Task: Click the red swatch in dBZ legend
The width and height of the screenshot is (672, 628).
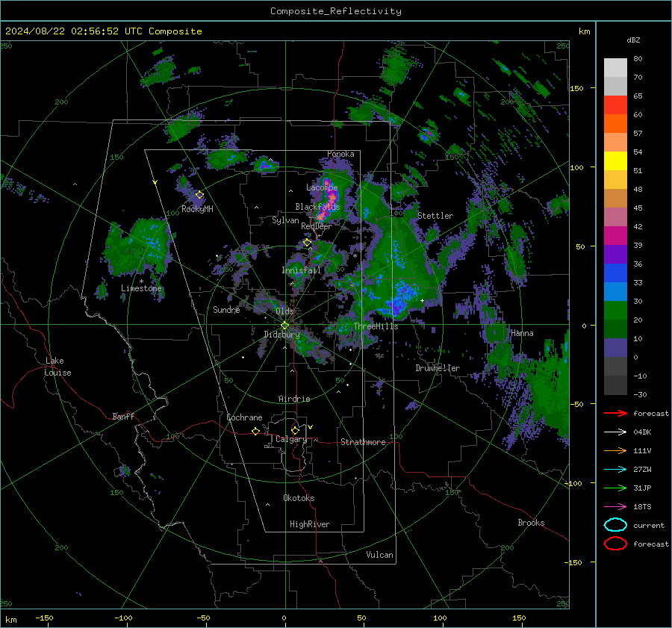Action: pos(615,105)
